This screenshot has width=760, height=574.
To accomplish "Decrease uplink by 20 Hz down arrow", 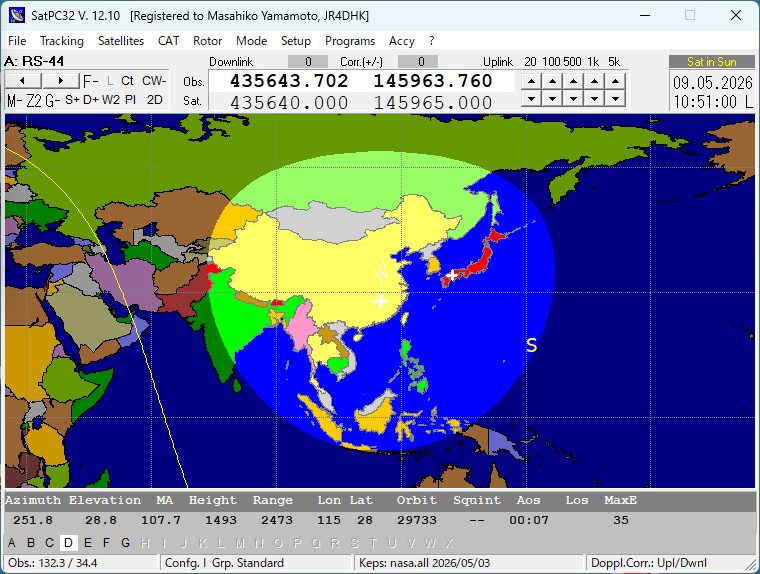I will coord(531,99).
